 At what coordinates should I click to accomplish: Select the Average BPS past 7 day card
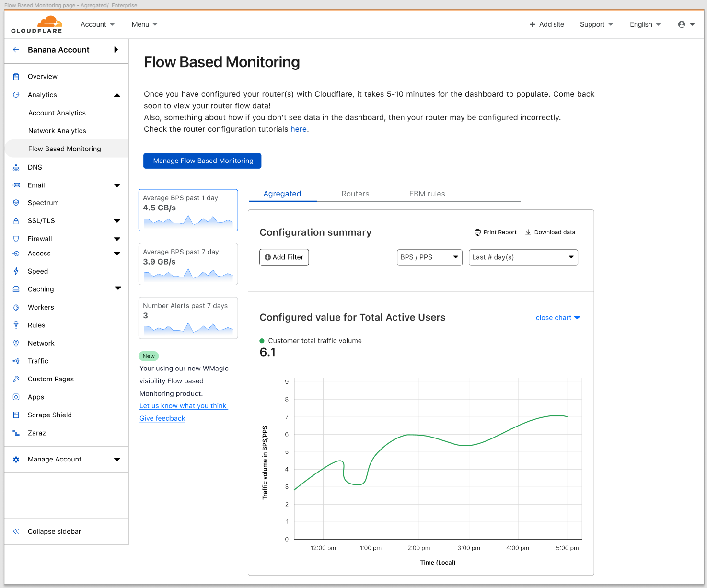coord(188,264)
